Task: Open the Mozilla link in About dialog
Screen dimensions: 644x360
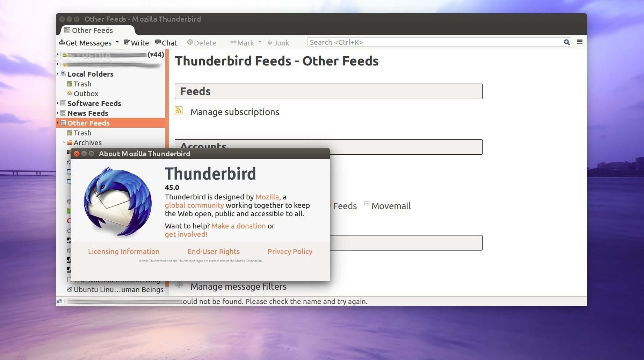Action: [x=267, y=197]
